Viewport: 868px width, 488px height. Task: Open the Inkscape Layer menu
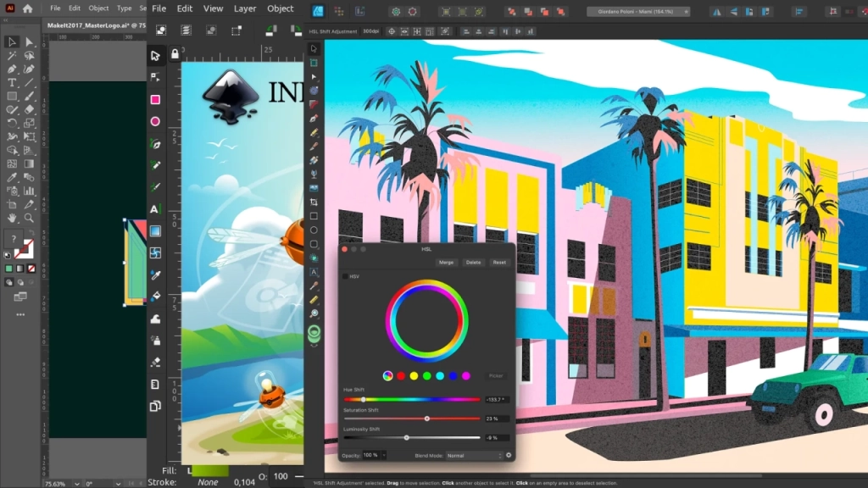pos(245,8)
